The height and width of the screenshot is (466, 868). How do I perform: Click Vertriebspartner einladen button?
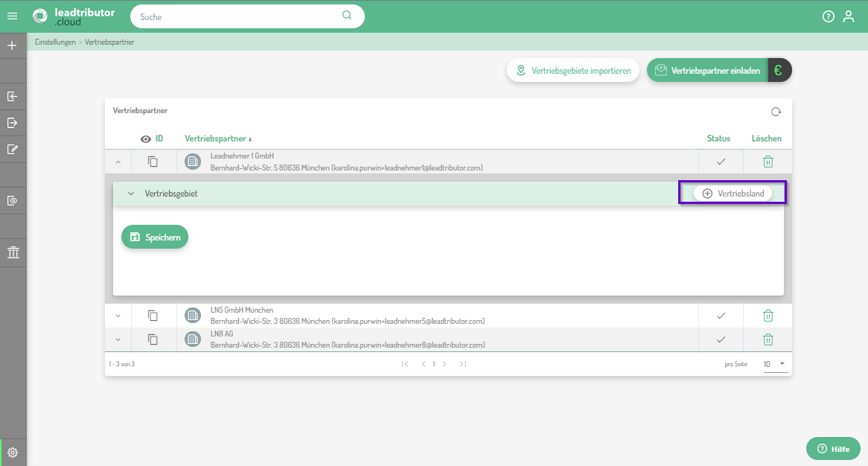coord(708,71)
